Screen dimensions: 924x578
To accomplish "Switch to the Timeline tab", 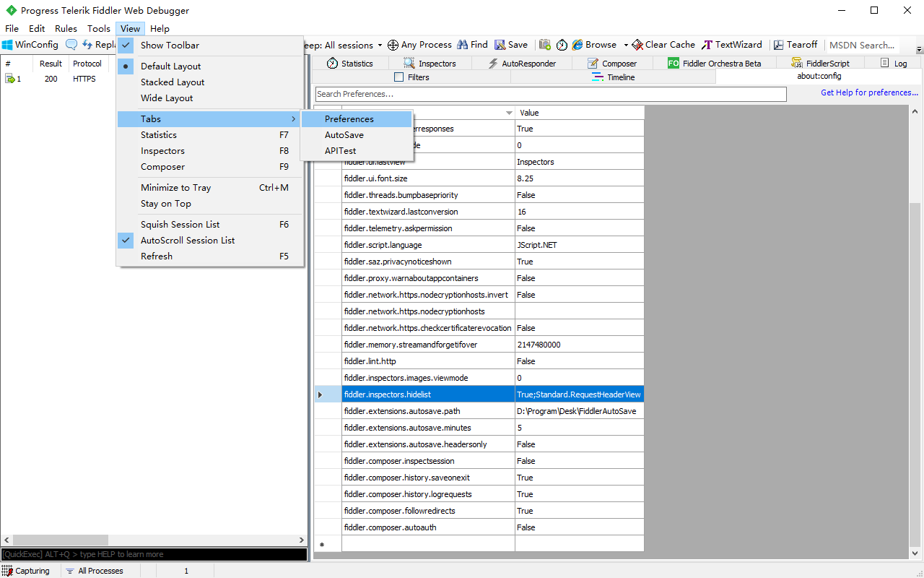I will point(613,77).
